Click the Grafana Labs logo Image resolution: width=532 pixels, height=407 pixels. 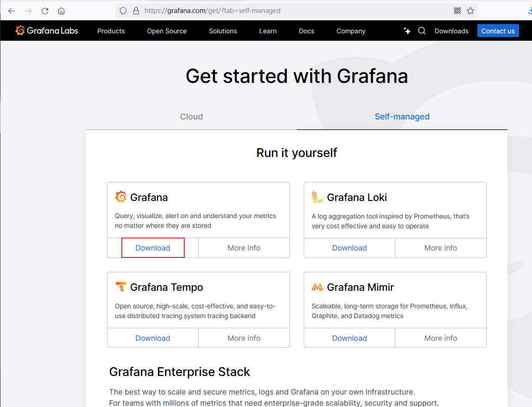click(46, 31)
